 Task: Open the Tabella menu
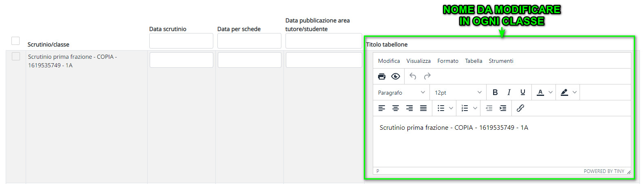474,61
